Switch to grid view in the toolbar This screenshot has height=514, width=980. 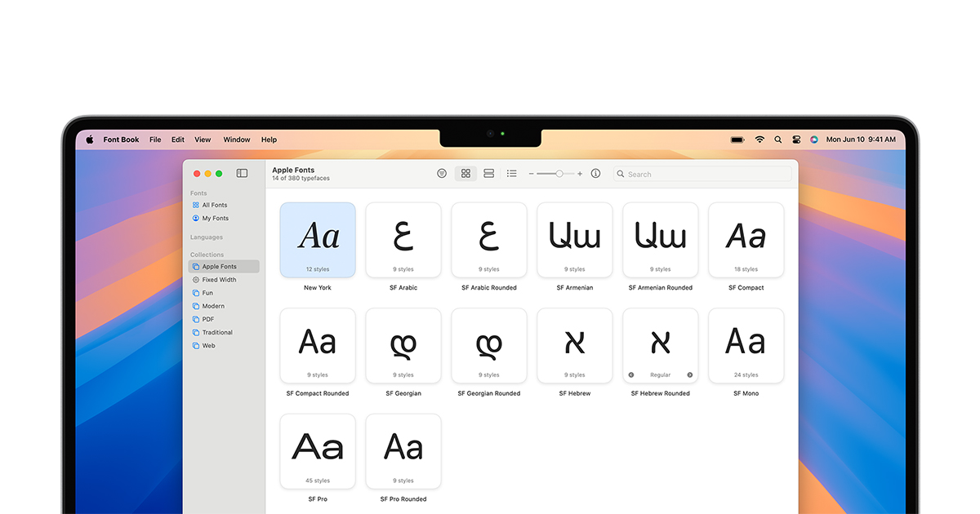tap(465, 173)
